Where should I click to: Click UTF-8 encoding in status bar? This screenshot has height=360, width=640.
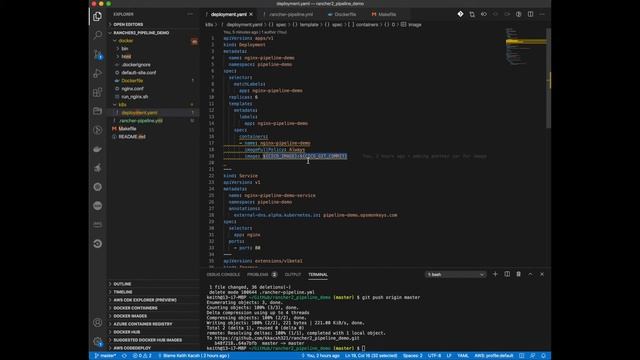tap(434, 356)
